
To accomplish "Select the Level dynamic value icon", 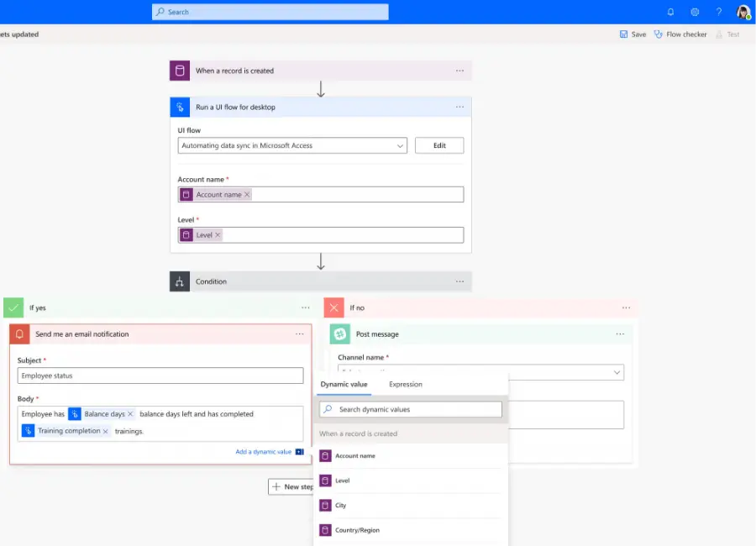I will (x=325, y=480).
